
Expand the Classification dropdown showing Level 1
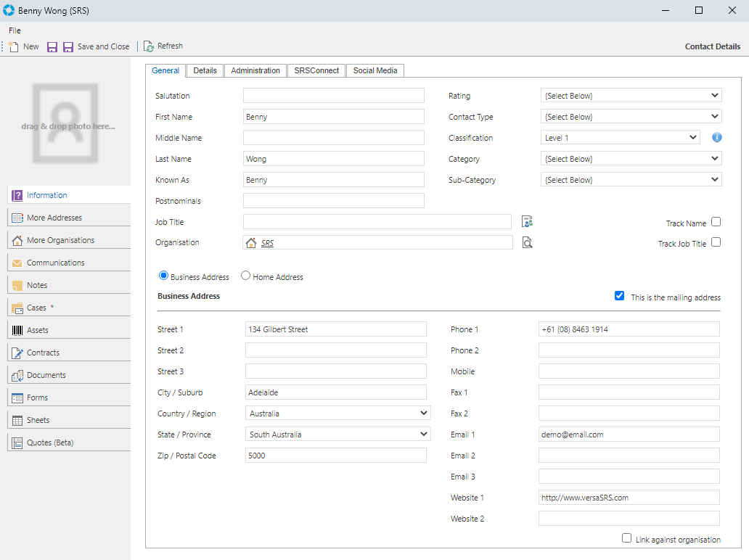tap(620, 138)
